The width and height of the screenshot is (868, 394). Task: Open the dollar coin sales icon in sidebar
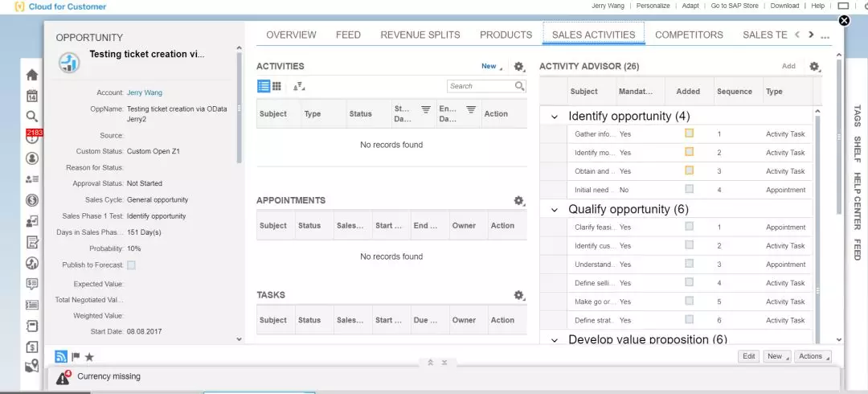tap(32, 200)
